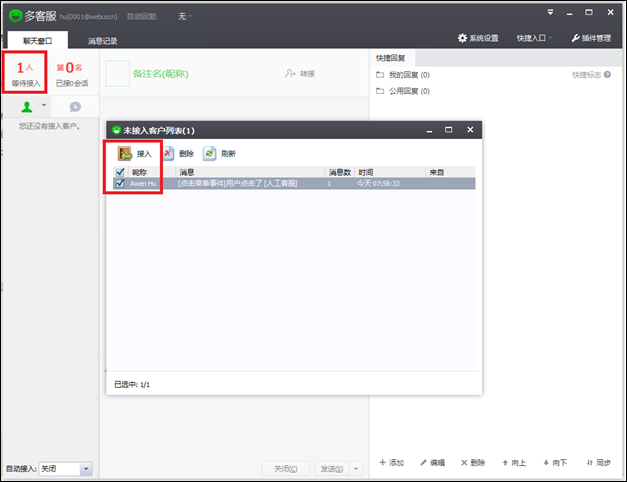
Task: Click the 快捷标志 help question mark icon
Action: 607,75
